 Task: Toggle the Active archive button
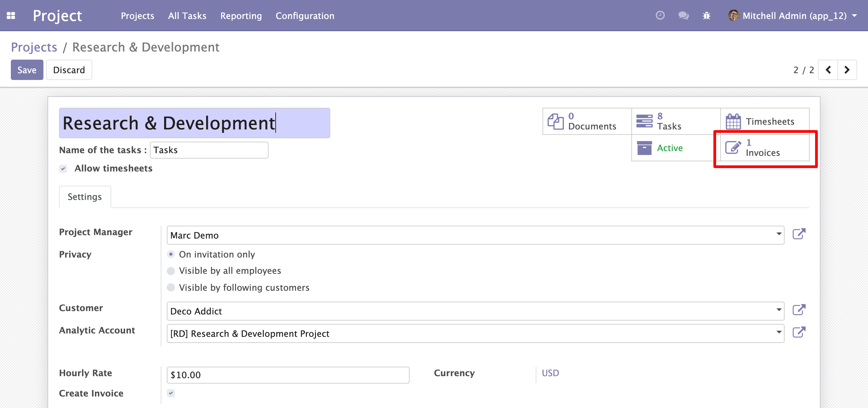tap(676, 148)
